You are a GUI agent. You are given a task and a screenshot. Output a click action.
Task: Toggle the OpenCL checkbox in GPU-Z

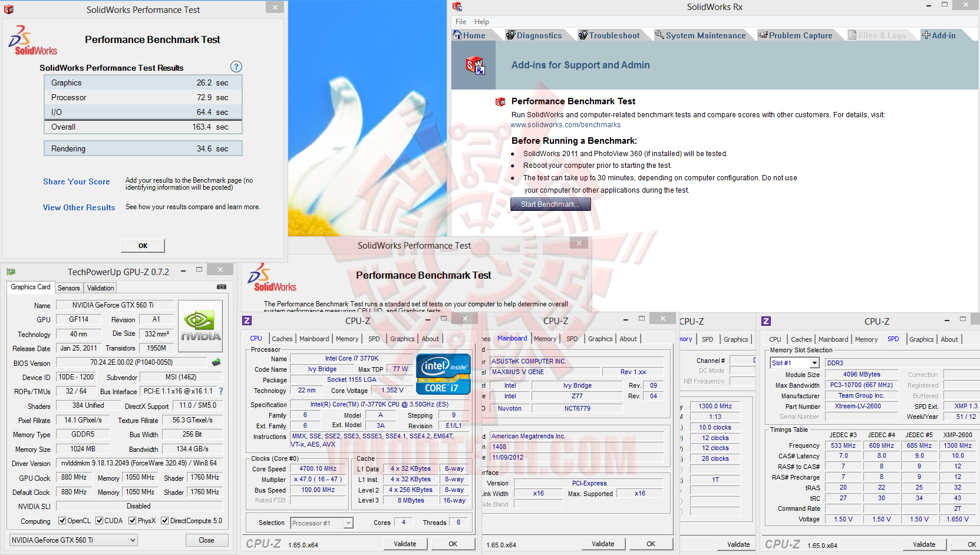(x=62, y=521)
